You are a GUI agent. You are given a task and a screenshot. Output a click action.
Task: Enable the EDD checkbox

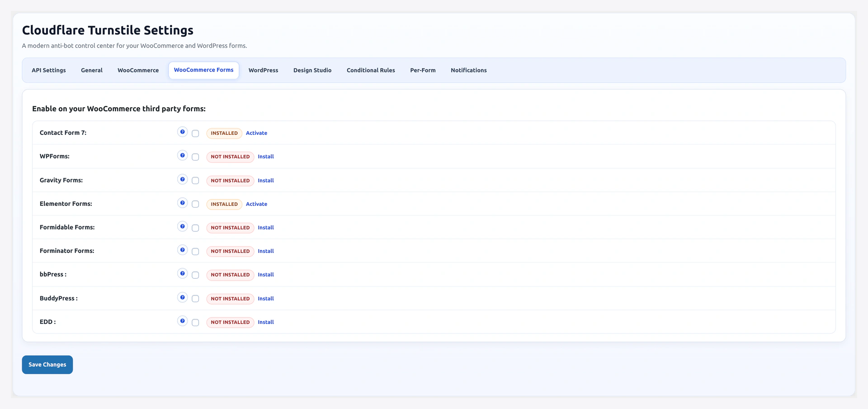[195, 323]
